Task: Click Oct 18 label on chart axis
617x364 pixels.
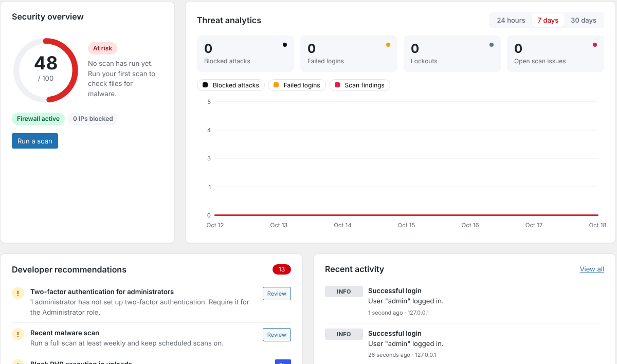Action: click(597, 225)
